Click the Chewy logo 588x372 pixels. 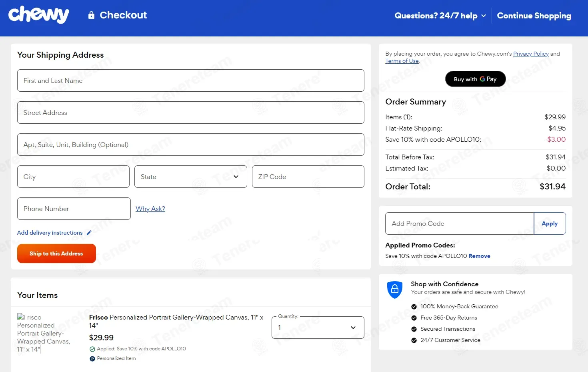(x=39, y=15)
